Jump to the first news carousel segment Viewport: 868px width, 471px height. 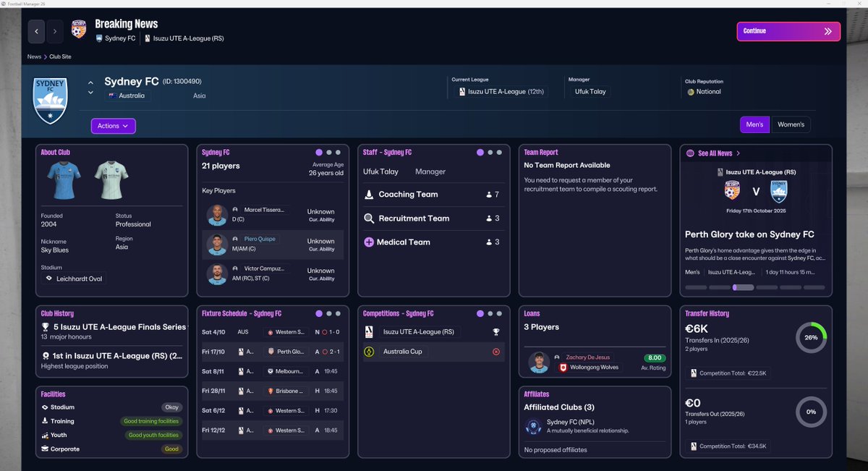pyautogui.click(x=695, y=287)
